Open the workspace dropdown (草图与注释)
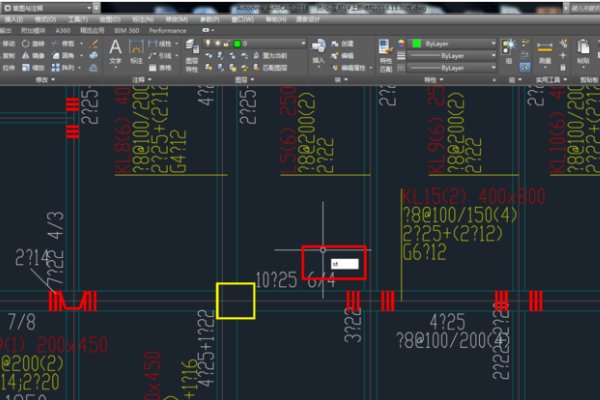This screenshot has width=600, height=400. coord(47,8)
